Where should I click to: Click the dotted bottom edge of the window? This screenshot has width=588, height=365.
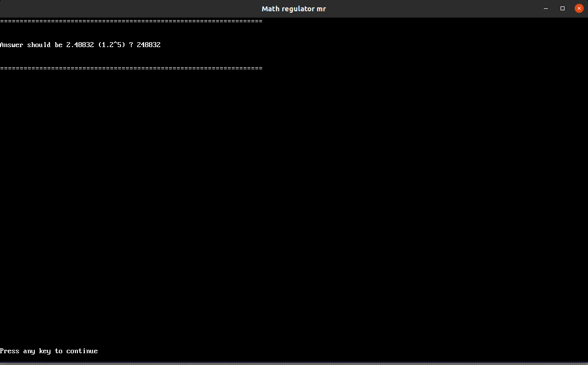coord(294,364)
